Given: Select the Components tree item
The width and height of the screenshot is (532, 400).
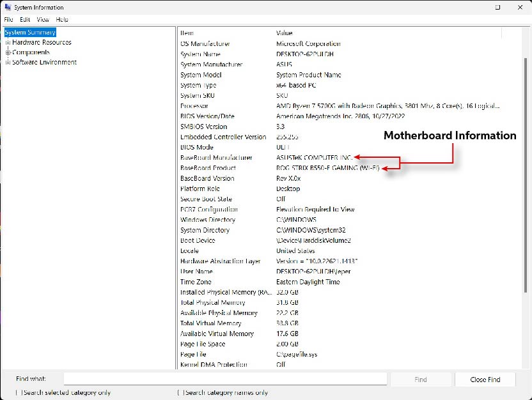Looking at the screenshot, I should (x=31, y=52).
